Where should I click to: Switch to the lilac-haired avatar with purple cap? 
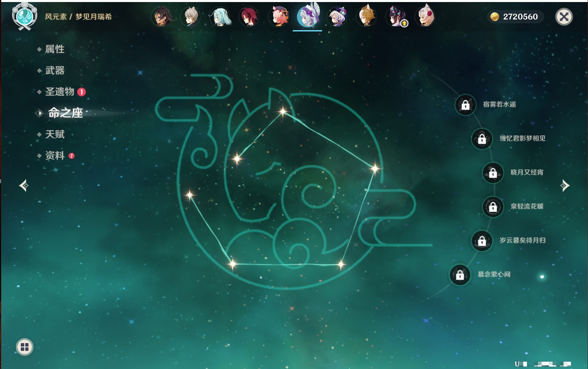337,17
